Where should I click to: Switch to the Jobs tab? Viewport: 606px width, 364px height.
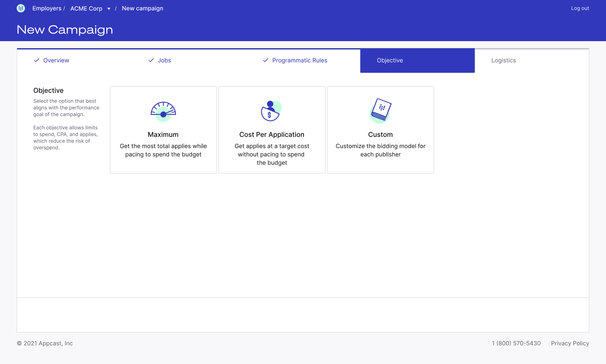click(164, 60)
